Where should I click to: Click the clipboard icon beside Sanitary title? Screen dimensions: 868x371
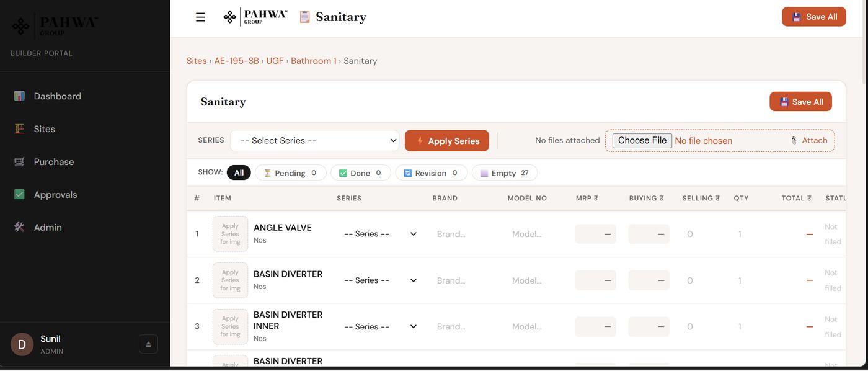point(304,17)
